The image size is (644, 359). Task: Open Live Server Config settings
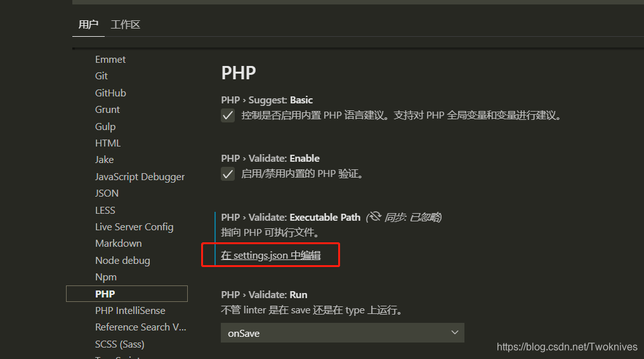(134, 226)
